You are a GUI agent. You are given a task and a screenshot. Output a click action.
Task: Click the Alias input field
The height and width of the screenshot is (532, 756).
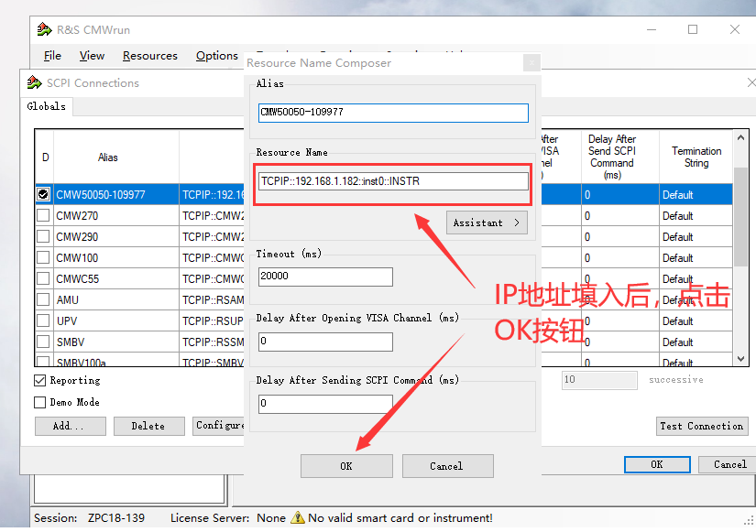pyautogui.click(x=393, y=113)
